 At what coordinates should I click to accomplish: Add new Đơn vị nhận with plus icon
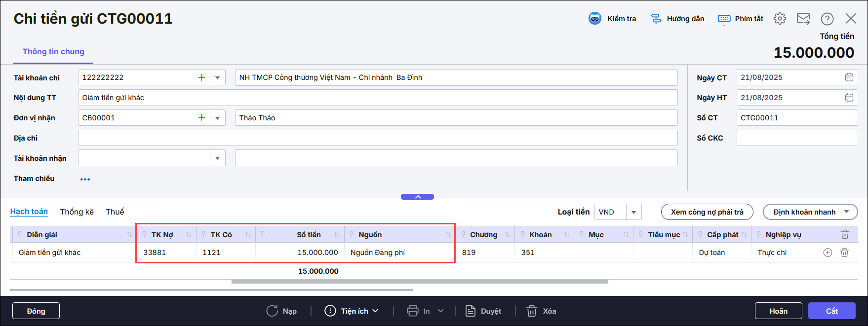pos(201,118)
